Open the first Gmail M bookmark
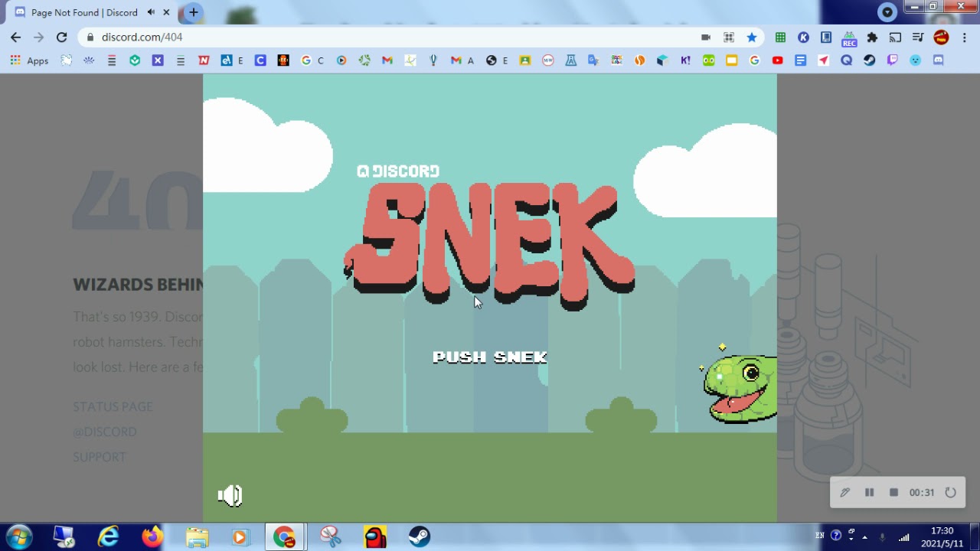This screenshot has width=980, height=551. click(387, 60)
